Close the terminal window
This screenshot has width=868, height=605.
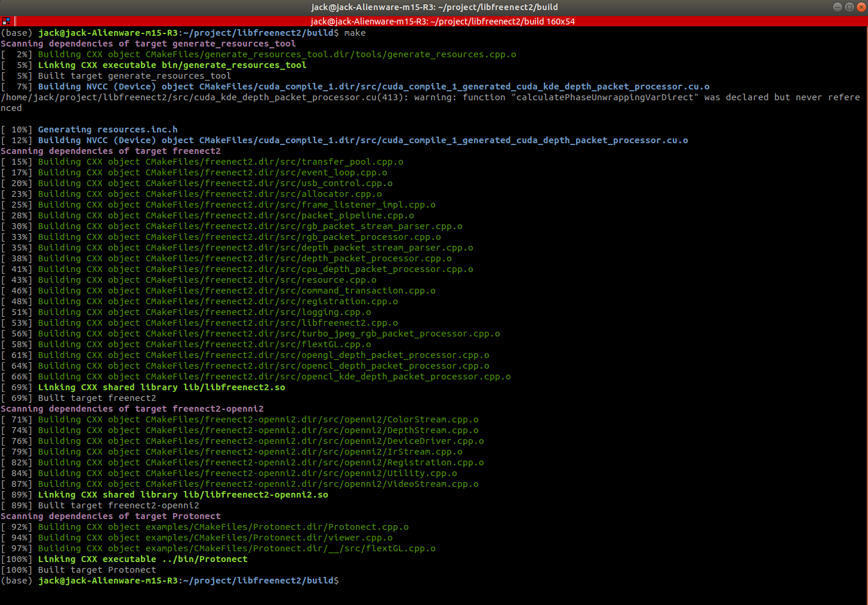coord(860,7)
